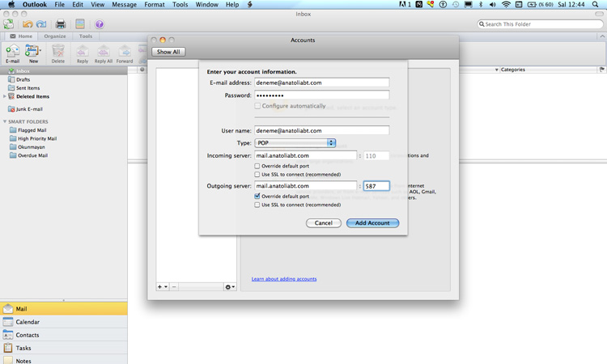Open Learn about adding accounts link

click(284, 278)
